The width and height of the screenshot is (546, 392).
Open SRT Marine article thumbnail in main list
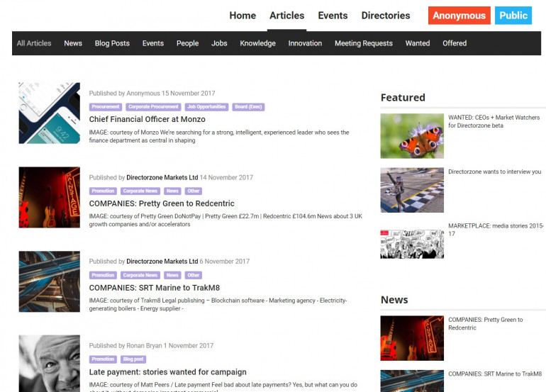(50, 281)
